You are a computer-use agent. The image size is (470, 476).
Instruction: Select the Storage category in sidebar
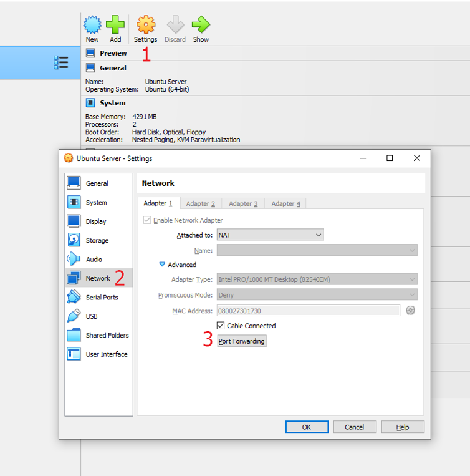point(97,240)
